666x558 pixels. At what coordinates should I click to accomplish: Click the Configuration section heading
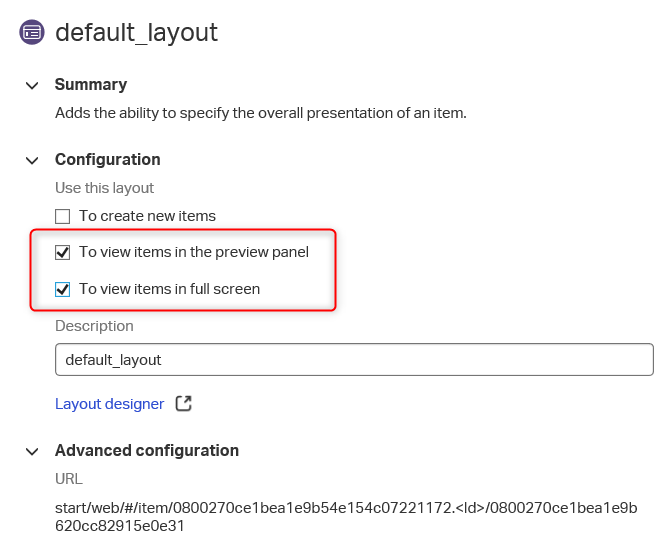click(x=107, y=160)
